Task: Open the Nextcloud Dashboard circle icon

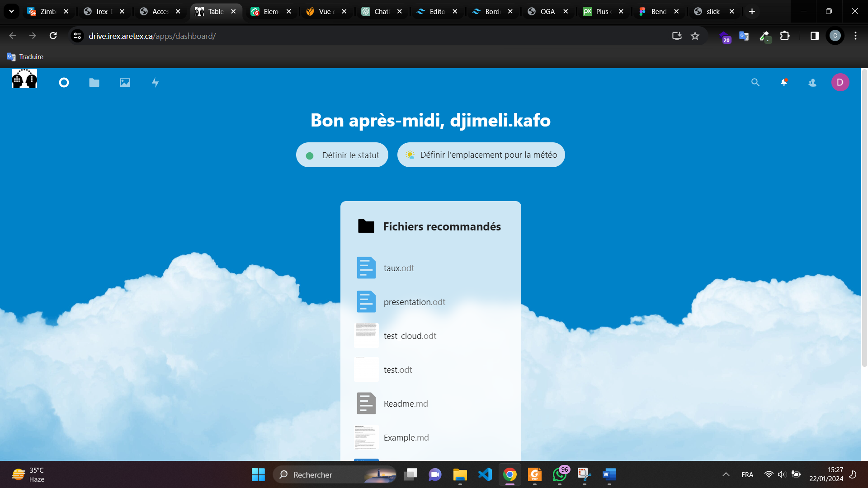Action: 64,82
